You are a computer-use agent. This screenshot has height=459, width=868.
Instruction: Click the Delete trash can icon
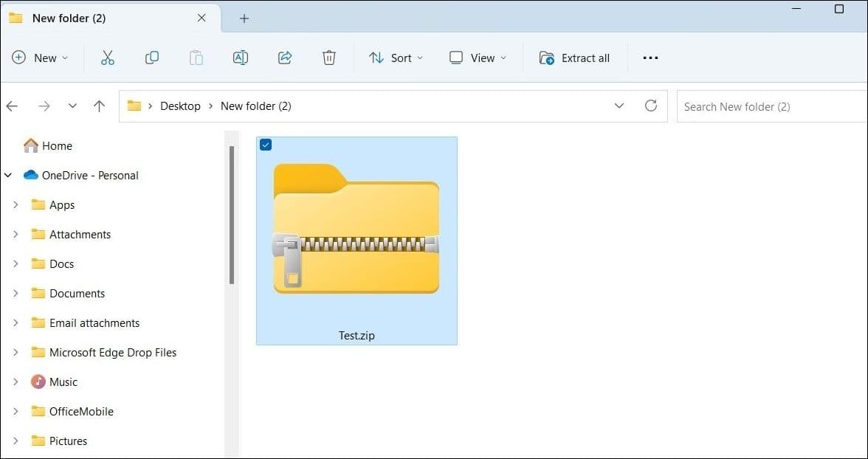coord(329,58)
